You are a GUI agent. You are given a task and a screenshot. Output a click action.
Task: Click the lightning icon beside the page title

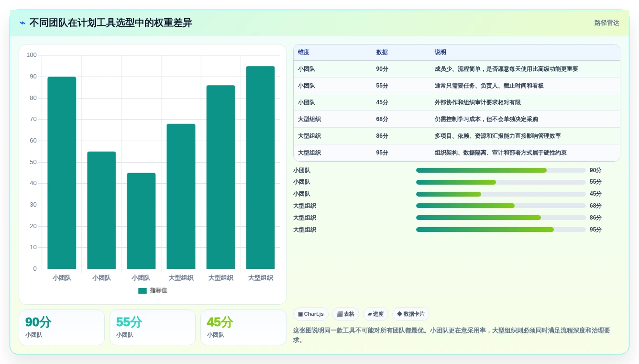point(22,23)
